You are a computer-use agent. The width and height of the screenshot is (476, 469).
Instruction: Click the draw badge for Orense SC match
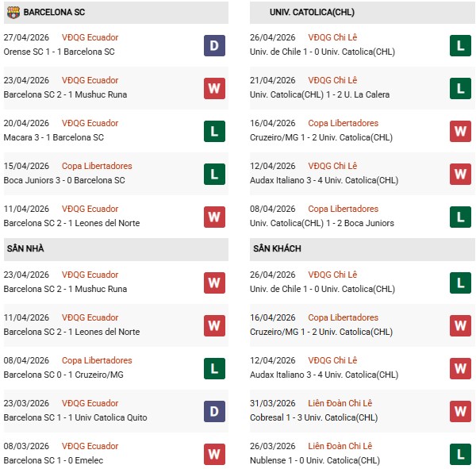pyautogui.click(x=214, y=45)
